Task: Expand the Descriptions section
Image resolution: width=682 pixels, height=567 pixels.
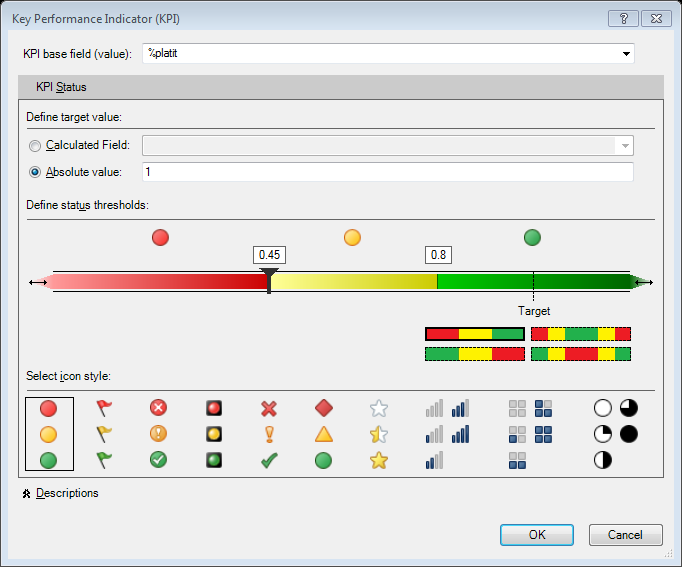Action: (x=60, y=493)
